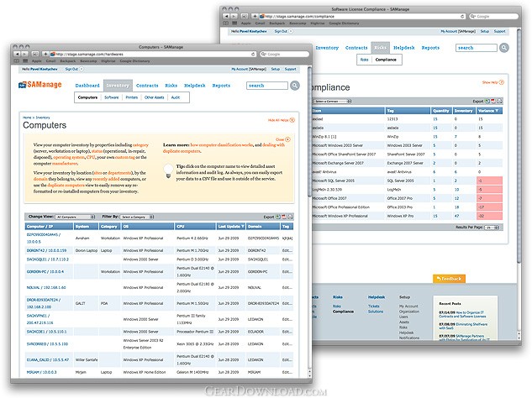Export computers list as CSV icon

pos(278,217)
